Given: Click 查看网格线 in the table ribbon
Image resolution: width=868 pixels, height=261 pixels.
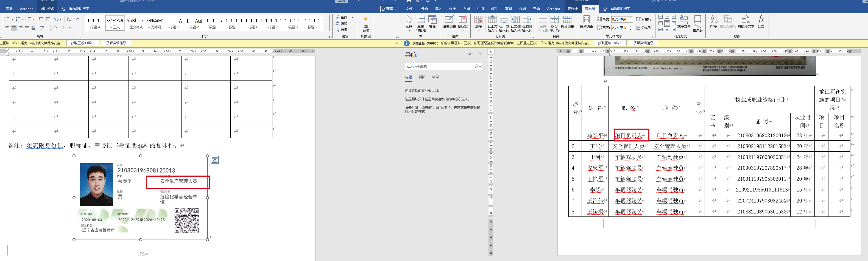Looking at the screenshot, I should pos(420,24).
